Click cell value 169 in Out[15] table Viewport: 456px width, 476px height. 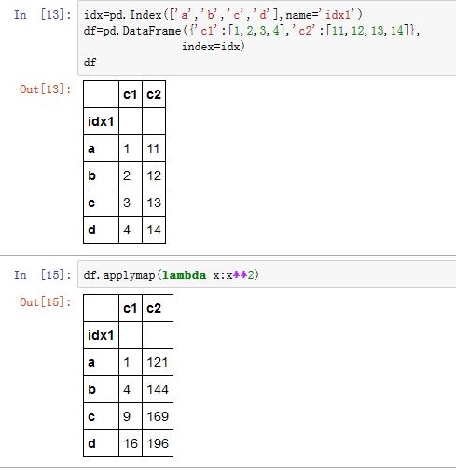point(158,416)
